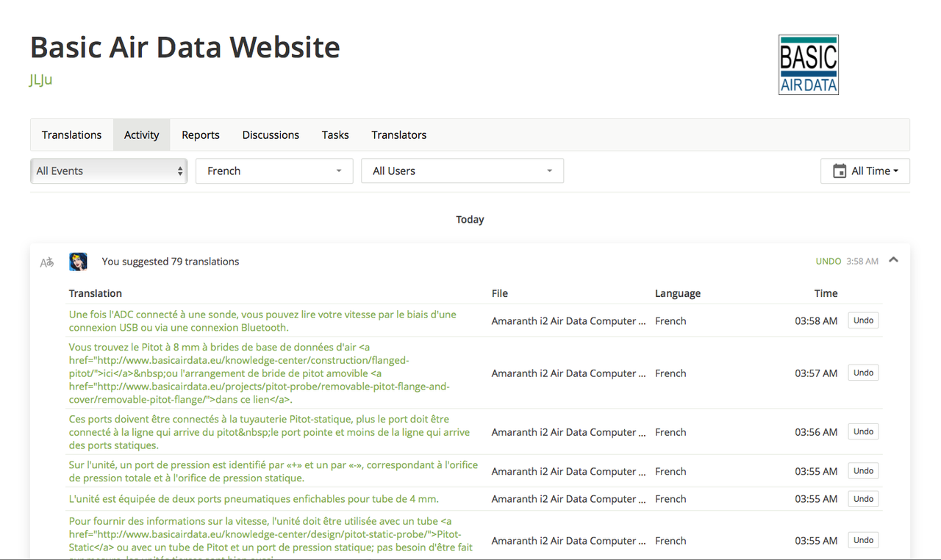Image resolution: width=941 pixels, height=560 pixels.
Task: Open translation starting 'Ces ports doivent être connectés'
Action: [x=269, y=432]
